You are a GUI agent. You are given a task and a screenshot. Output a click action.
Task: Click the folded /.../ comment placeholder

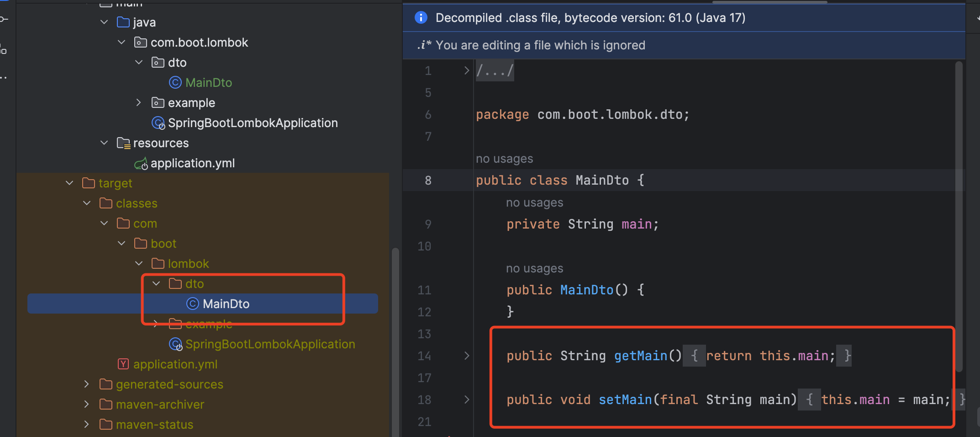point(495,70)
